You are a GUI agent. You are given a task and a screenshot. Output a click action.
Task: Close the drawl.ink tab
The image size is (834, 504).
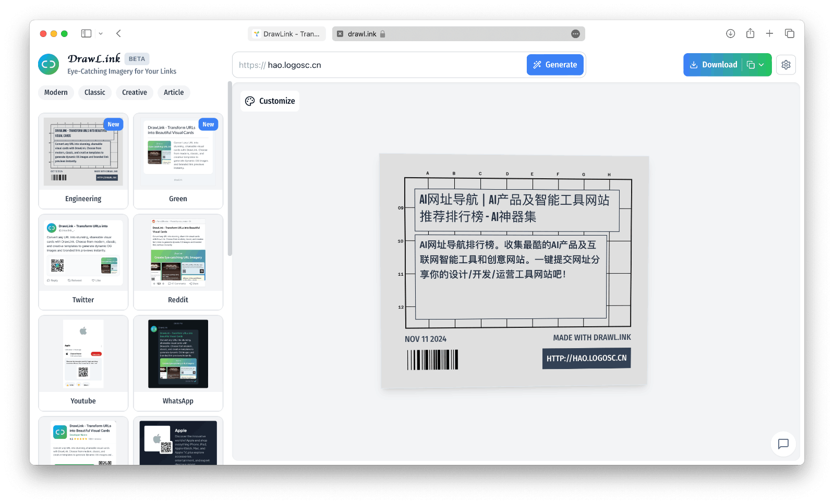tap(340, 34)
